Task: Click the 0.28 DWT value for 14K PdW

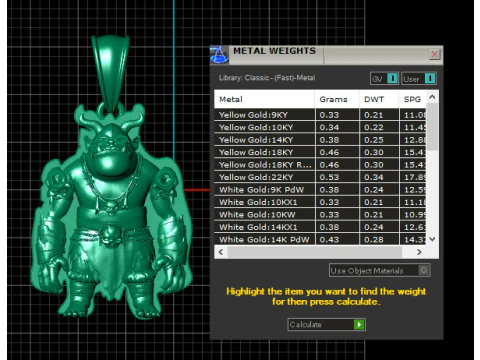Action: [x=374, y=239]
